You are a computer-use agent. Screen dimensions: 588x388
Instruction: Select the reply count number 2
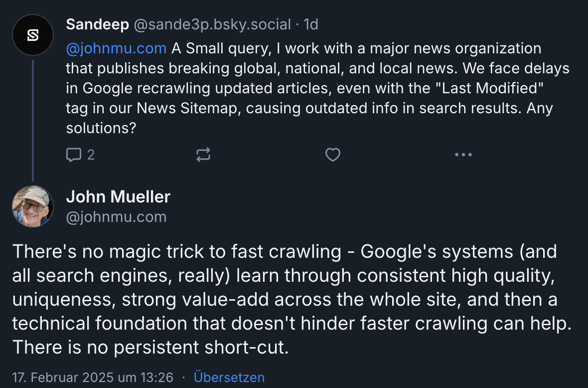click(x=91, y=155)
